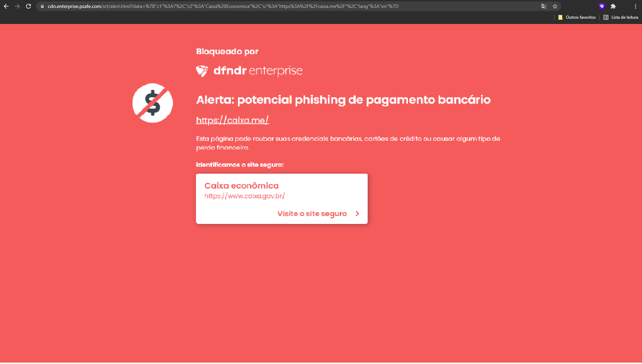Open the Extensions puzzle piece menu

(613, 6)
